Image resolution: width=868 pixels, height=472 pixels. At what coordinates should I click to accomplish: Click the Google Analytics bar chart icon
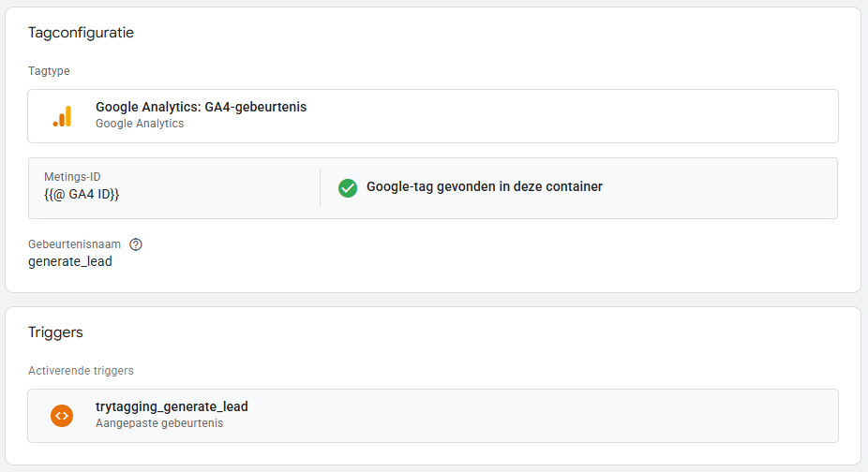tap(62, 116)
